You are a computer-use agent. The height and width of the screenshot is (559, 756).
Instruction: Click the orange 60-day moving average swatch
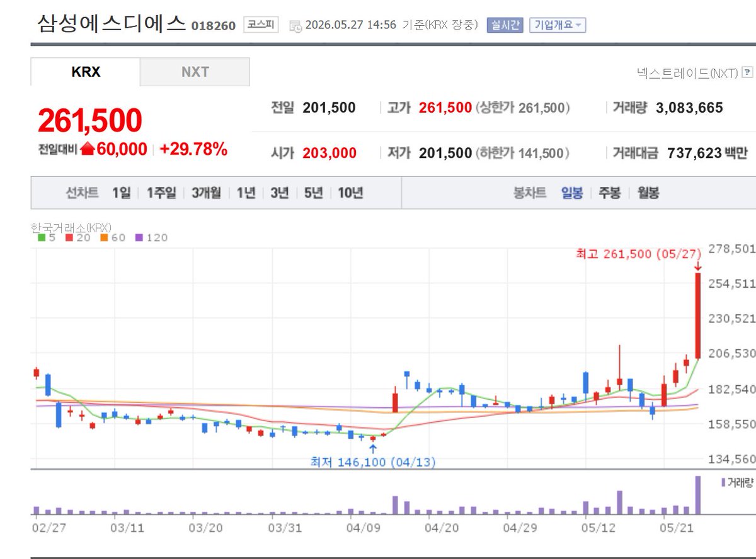click(105, 238)
